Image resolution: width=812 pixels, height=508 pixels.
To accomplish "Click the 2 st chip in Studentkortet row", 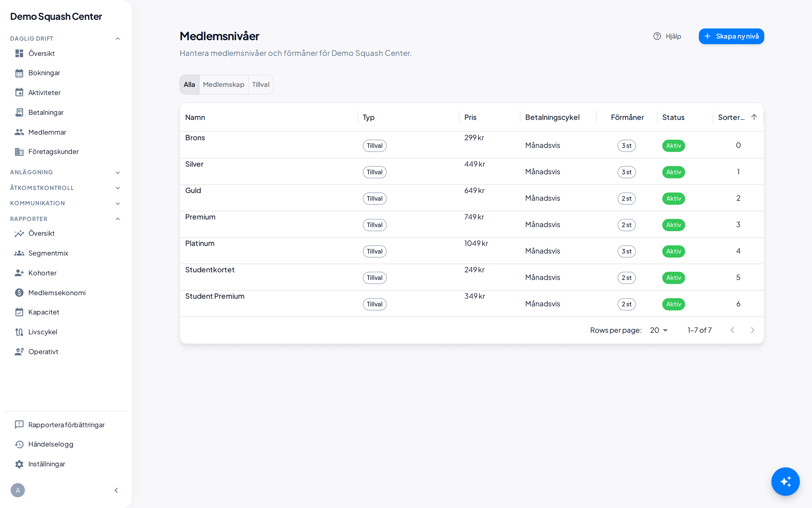I will click(x=627, y=278).
